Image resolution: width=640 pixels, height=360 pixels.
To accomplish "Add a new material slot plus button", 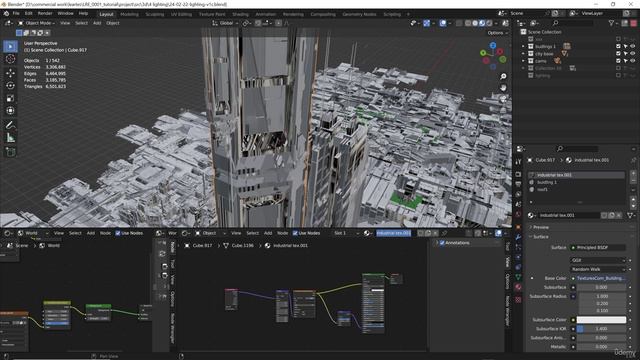I will [x=633, y=173].
